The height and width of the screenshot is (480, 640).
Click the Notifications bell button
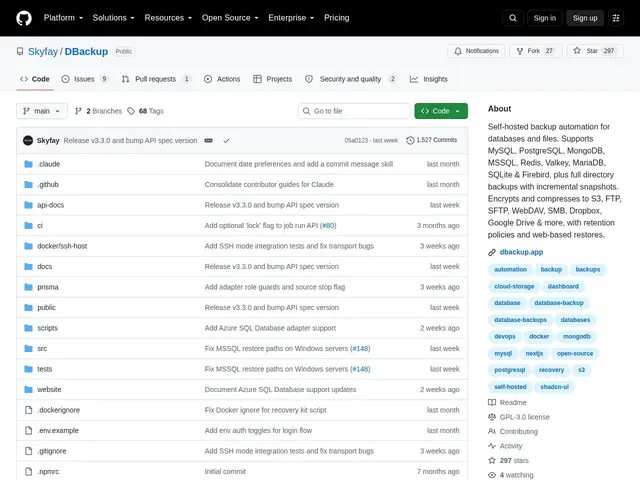pos(476,51)
